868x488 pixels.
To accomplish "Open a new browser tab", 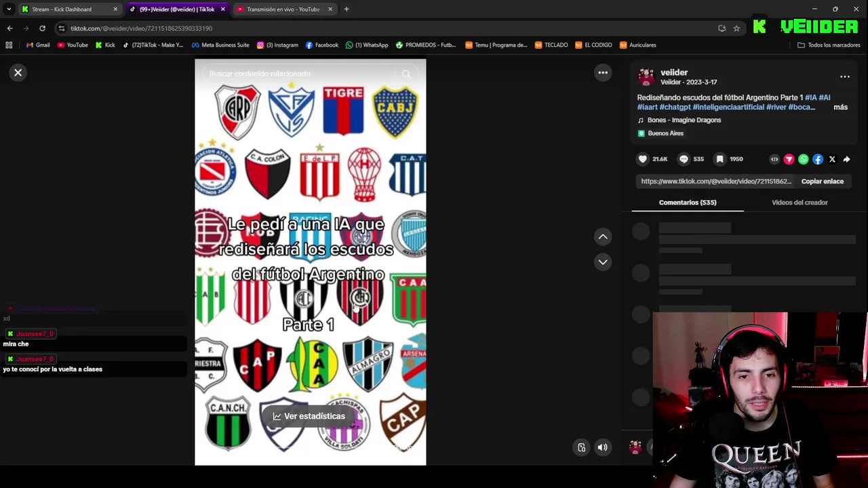I will (x=347, y=9).
